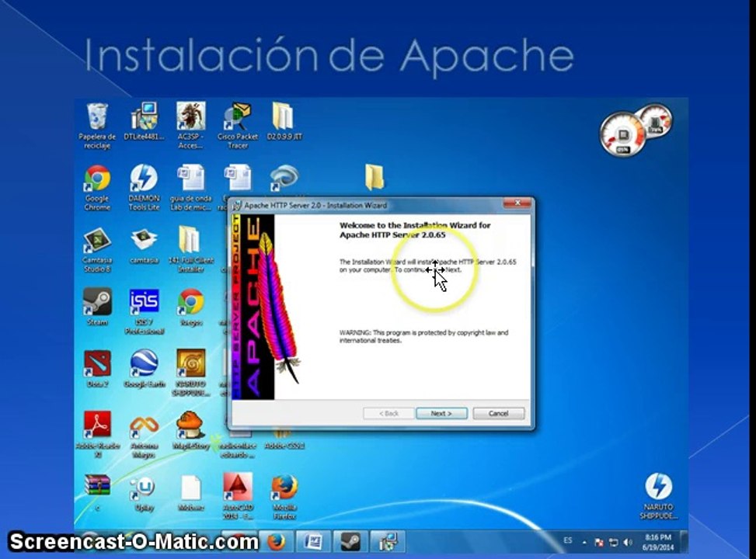The height and width of the screenshot is (559, 756).
Task: Switch to Firefox on the taskbar
Action: [276, 542]
